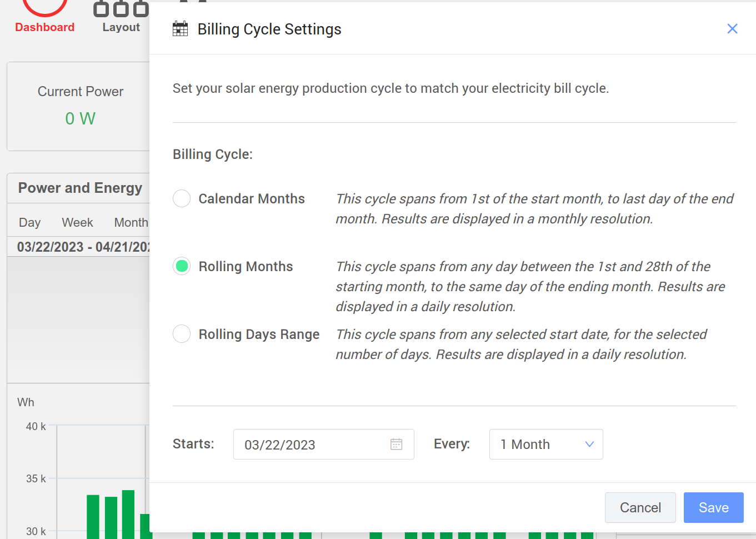Click the Current Power 0 W value
756x539 pixels.
[80, 118]
